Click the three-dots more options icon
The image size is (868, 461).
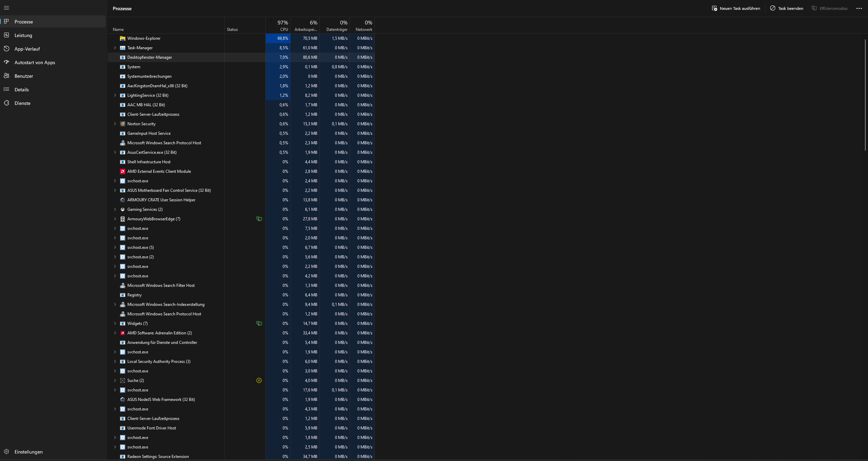(x=859, y=8)
